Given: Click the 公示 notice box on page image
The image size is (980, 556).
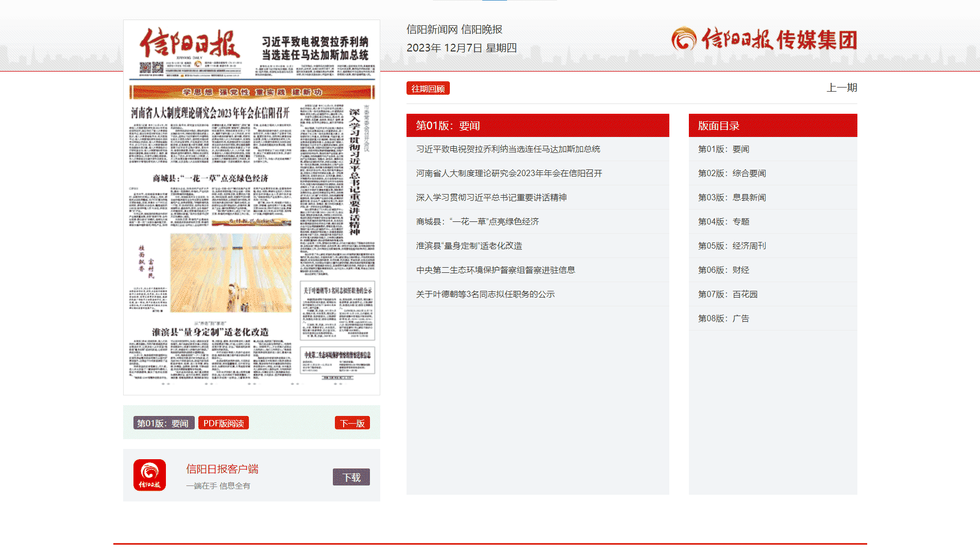Looking at the screenshot, I should tap(337, 310).
